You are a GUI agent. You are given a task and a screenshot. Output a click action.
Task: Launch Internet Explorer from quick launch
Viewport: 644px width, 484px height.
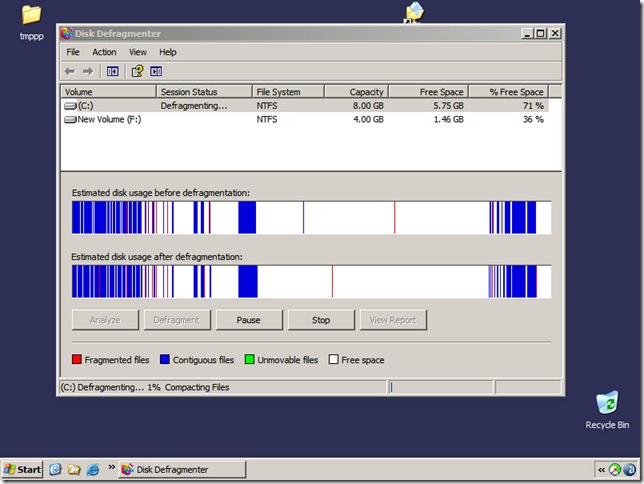coord(93,469)
